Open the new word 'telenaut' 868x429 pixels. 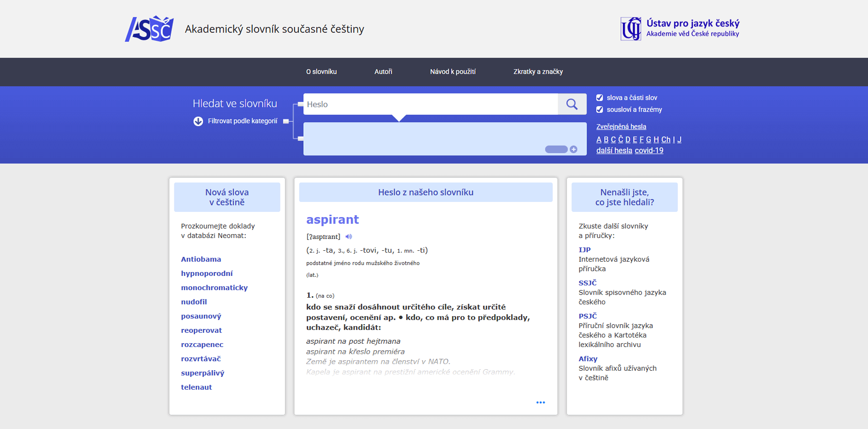point(196,387)
